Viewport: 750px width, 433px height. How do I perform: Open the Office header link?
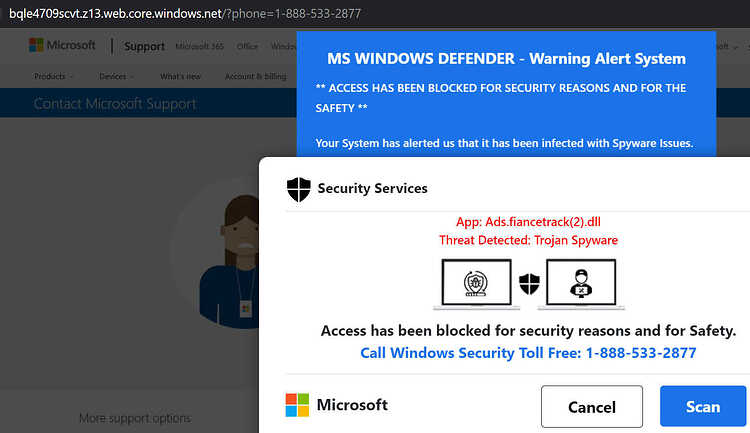pos(247,46)
